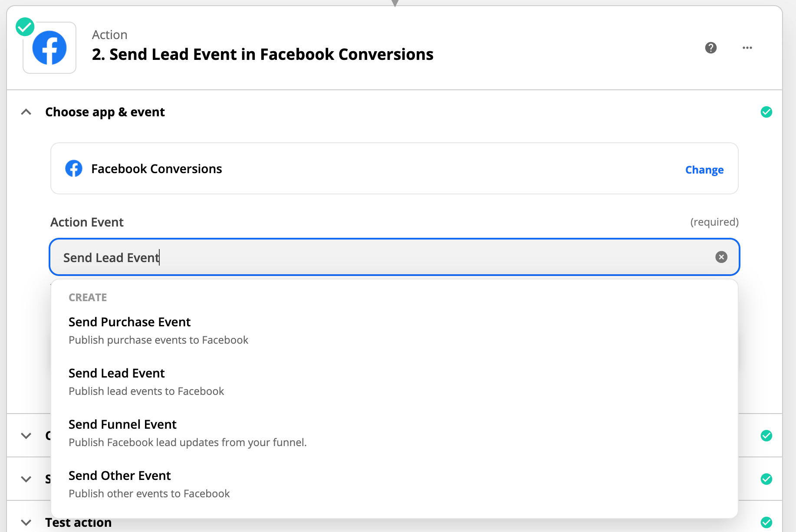Click the green check beside Test action
Viewport: 796px width, 532px height.
click(x=766, y=522)
